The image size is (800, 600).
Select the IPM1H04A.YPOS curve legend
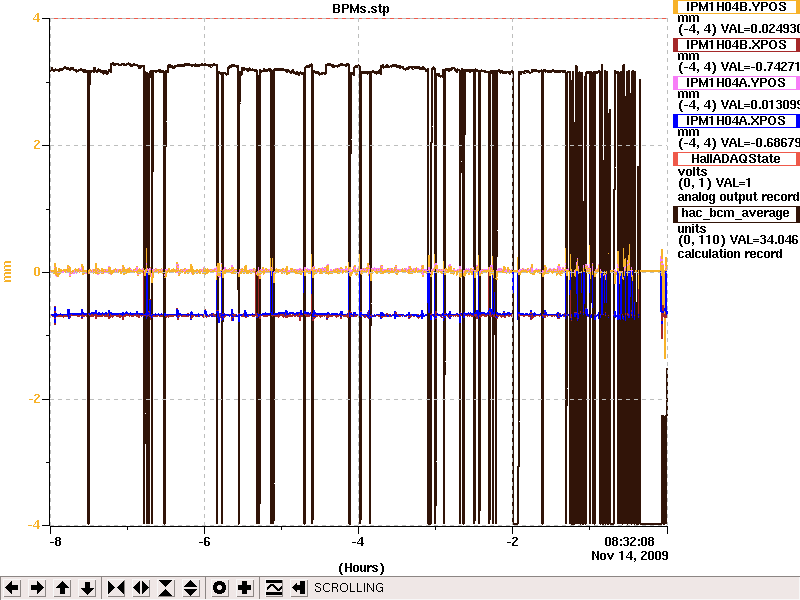pyautogui.click(x=736, y=83)
